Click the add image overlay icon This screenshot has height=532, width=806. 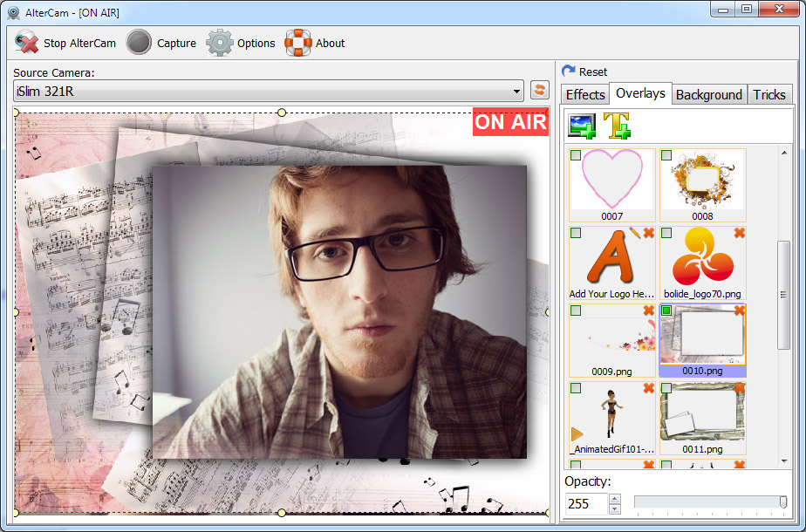coord(582,126)
